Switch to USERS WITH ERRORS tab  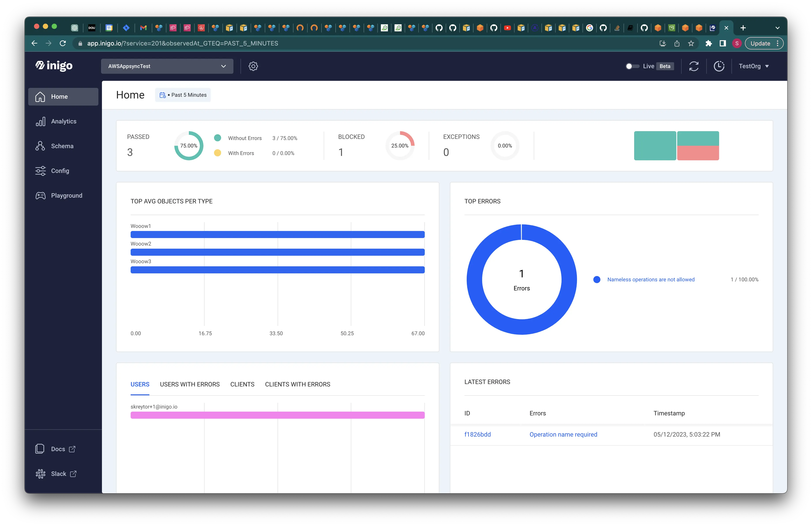(x=190, y=384)
